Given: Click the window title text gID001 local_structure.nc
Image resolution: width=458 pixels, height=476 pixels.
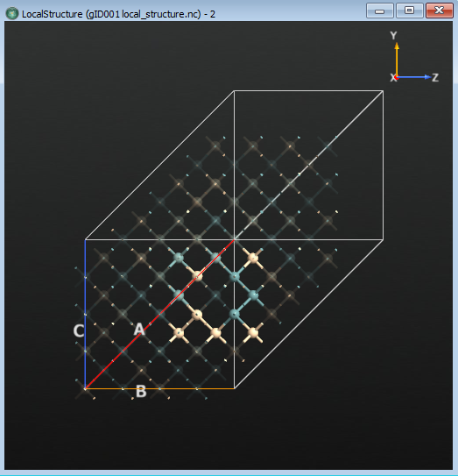Looking at the screenshot, I should tap(144, 14).
